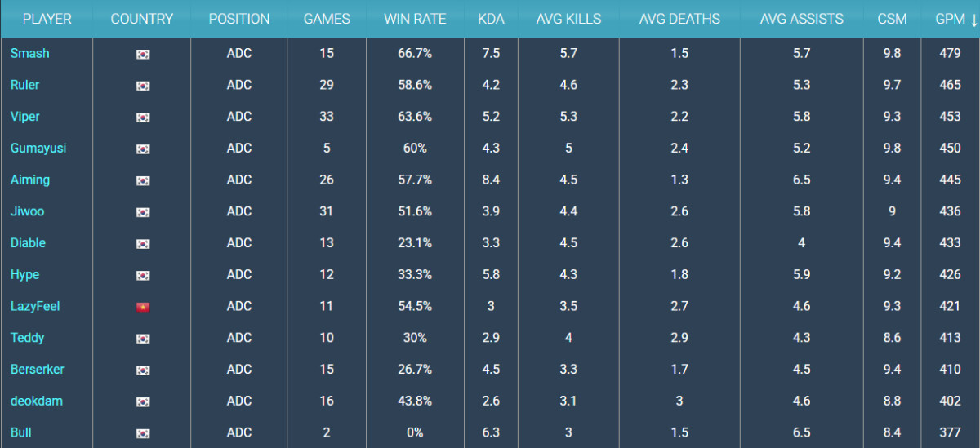The height and width of the screenshot is (448, 980).
Task: Sort by the KDA column header
Action: 491,19
